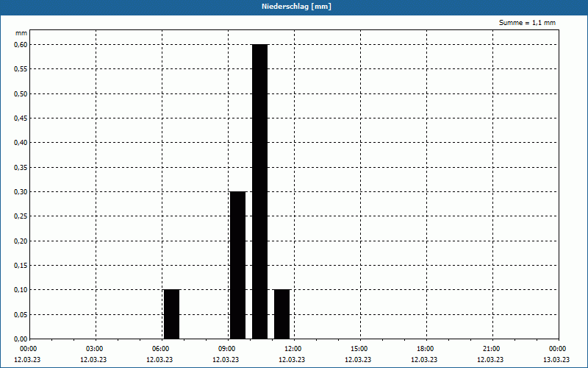Select the 12.03.23 date under 03:00

[93, 360]
